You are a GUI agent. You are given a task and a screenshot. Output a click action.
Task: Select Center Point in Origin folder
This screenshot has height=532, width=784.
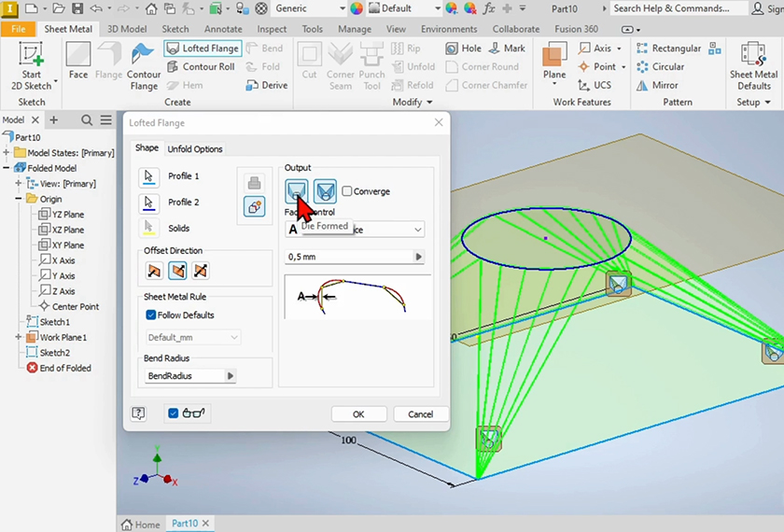coord(69,306)
